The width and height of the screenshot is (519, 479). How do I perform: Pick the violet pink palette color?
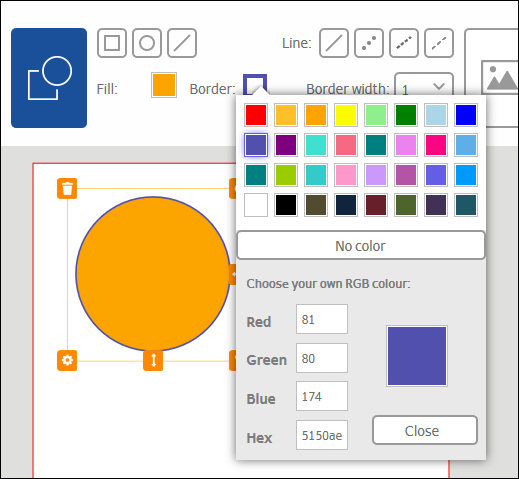[x=406, y=145]
